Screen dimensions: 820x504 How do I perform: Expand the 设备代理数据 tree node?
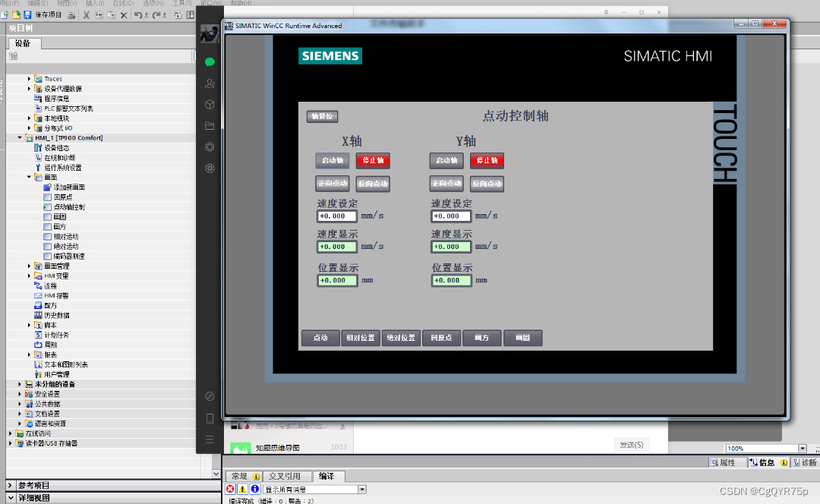pyautogui.click(x=30, y=88)
